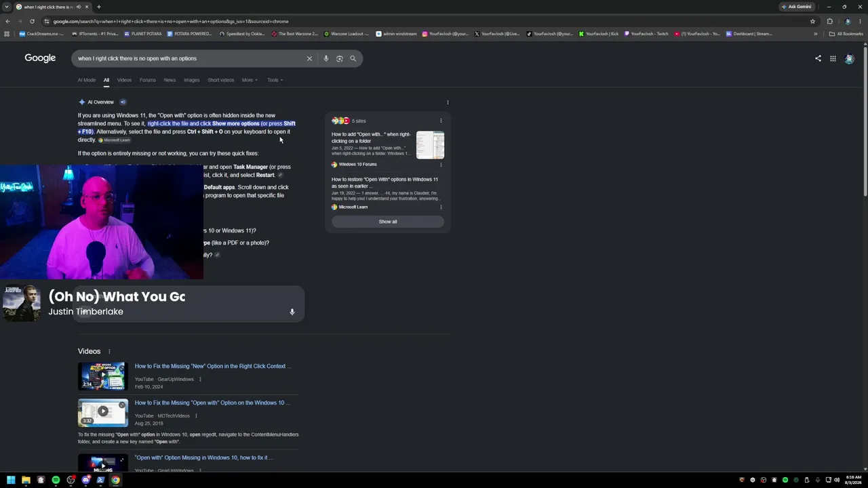Select the Short videos search tab
The height and width of the screenshot is (488, 868).
click(x=221, y=80)
